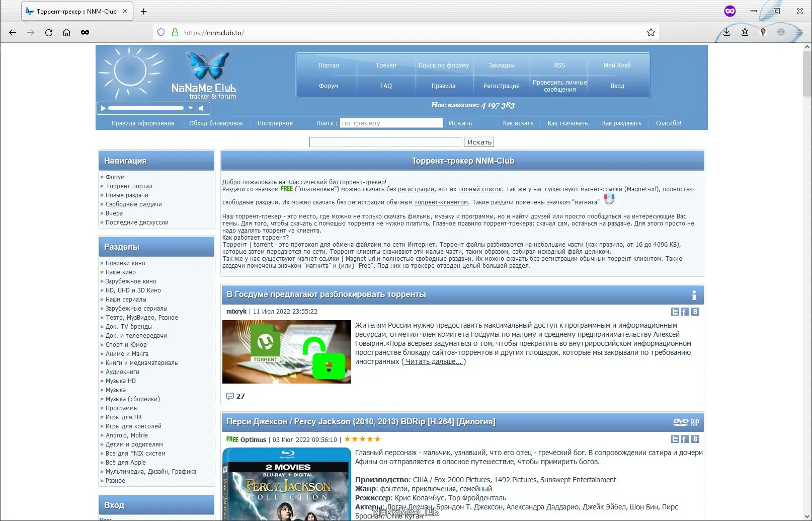Click the Правила оформления link

click(143, 123)
